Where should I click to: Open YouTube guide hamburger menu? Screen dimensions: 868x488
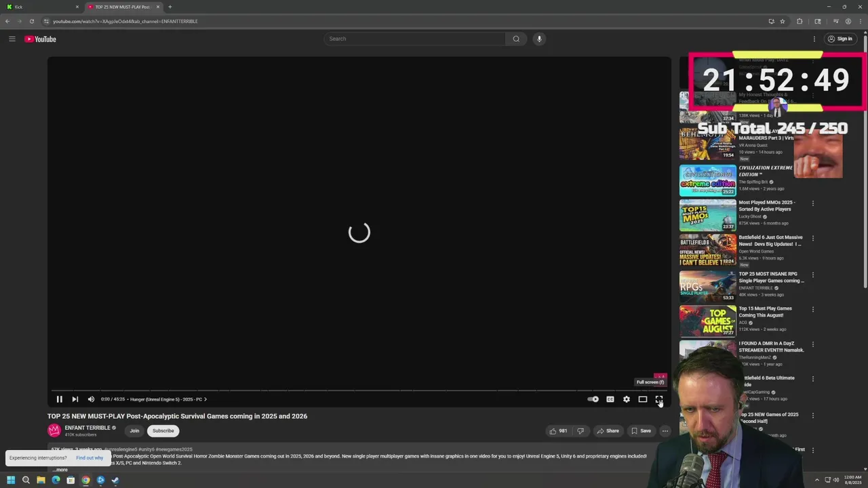[x=12, y=39]
